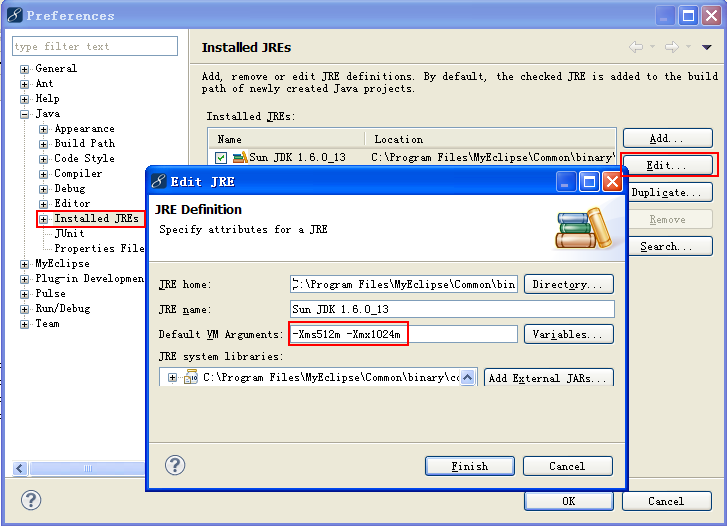Click Add External JARs... button
The image size is (727, 526).
[x=548, y=378]
